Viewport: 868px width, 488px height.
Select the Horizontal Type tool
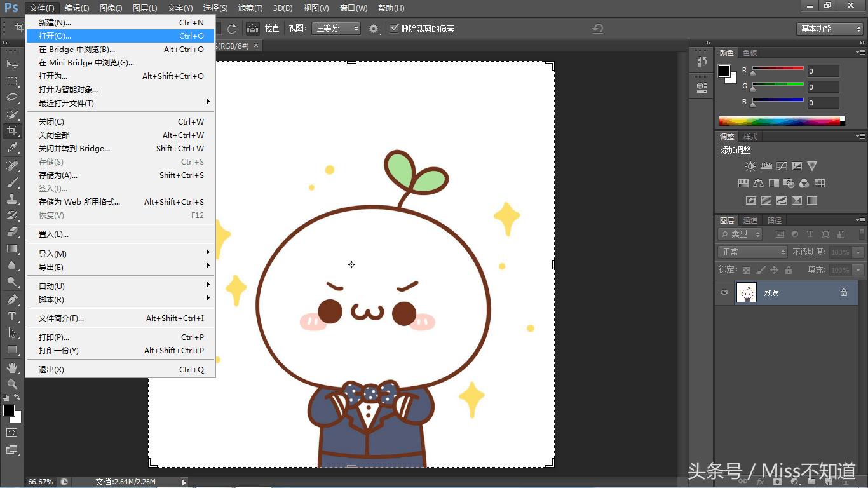tap(12, 316)
